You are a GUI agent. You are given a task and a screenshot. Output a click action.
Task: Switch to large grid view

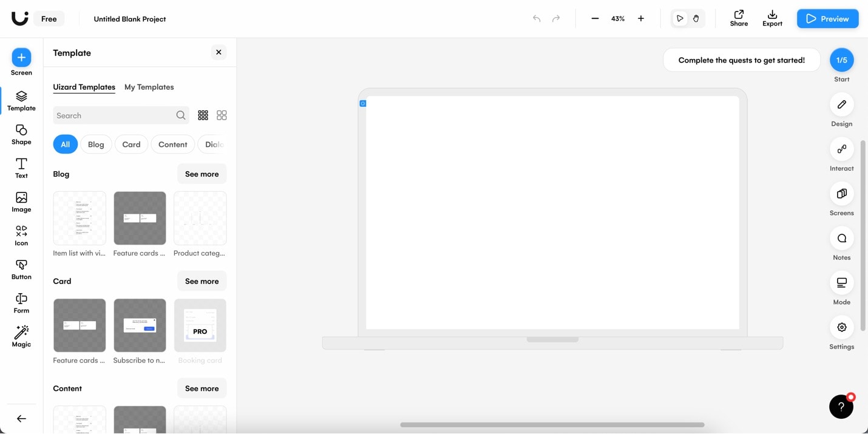tap(222, 115)
